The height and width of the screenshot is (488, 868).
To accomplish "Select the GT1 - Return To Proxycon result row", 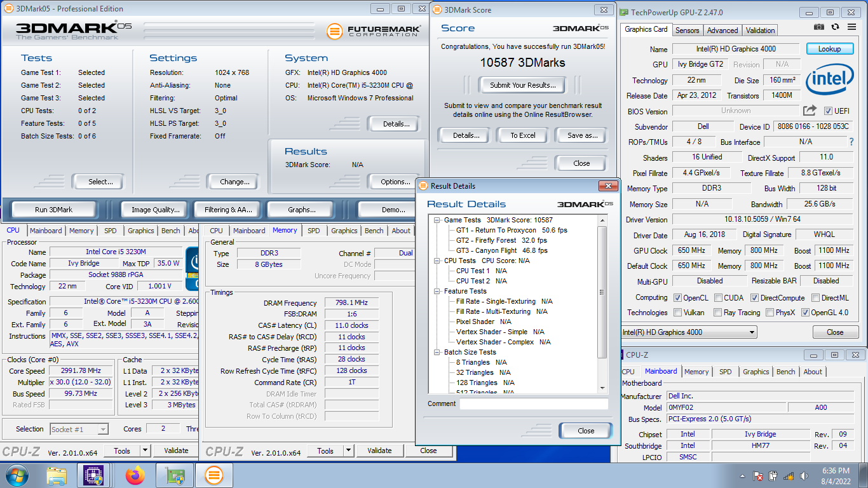I will (512, 230).
